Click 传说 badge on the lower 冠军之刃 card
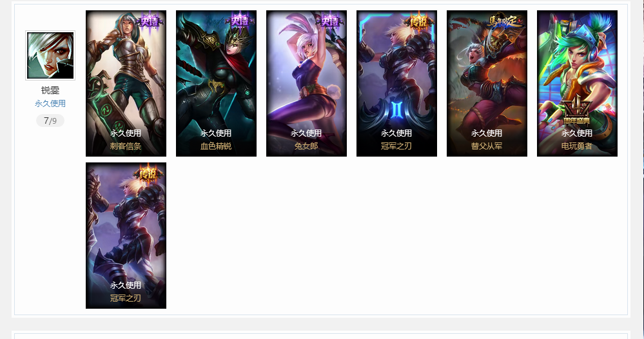Image resolution: width=644 pixels, height=339 pixels. (148, 173)
